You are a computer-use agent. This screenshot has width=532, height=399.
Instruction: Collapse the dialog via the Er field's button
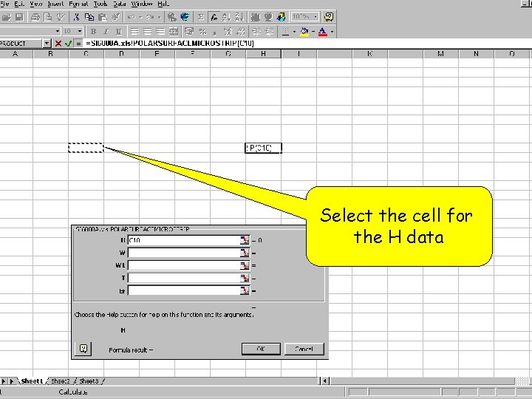tap(245, 291)
